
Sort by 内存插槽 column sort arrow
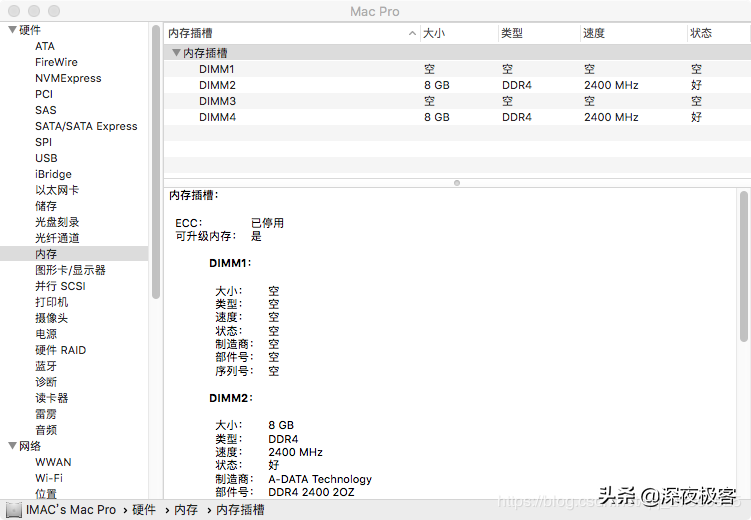pyautogui.click(x=412, y=33)
